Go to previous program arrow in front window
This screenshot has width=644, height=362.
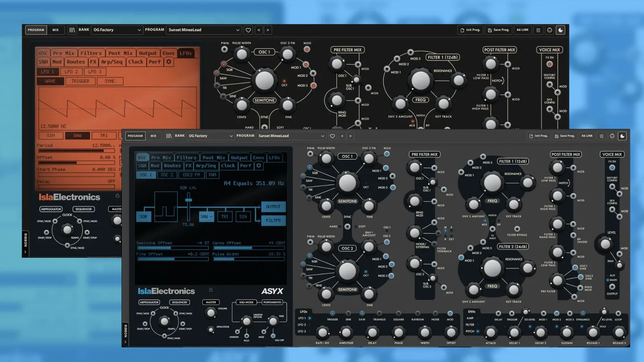[x=342, y=136]
